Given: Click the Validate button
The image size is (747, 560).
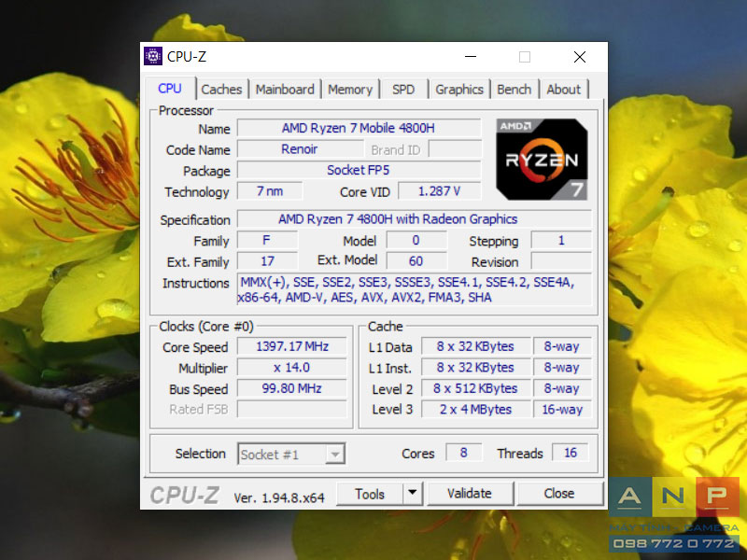Looking at the screenshot, I should point(470,494).
